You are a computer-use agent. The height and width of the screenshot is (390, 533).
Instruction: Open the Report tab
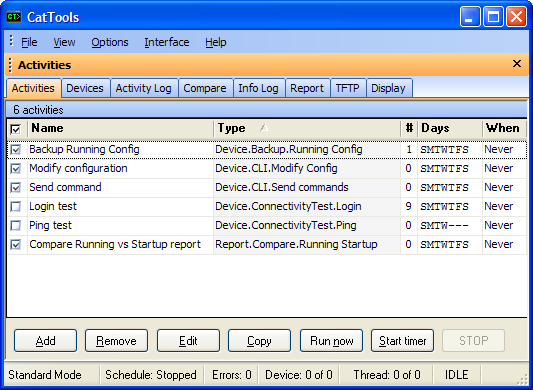tap(307, 88)
